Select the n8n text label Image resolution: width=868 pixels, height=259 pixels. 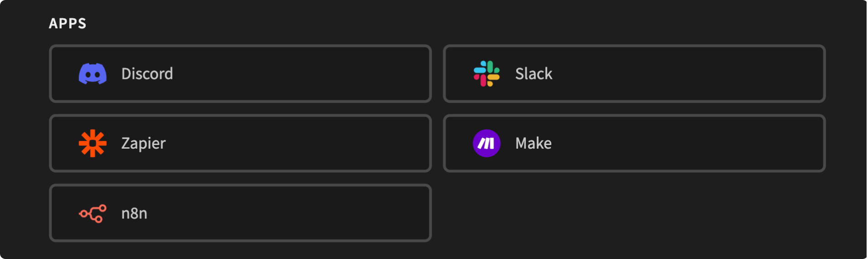pyautogui.click(x=134, y=213)
